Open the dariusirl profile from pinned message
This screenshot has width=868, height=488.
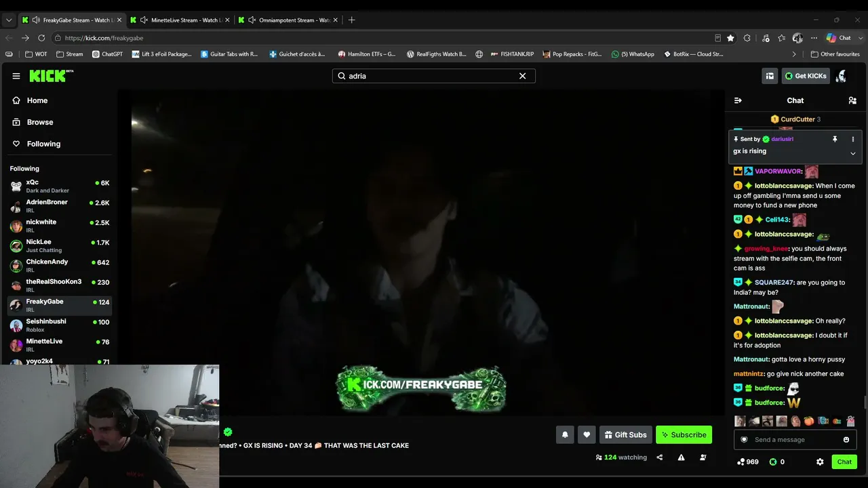(782, 139)
